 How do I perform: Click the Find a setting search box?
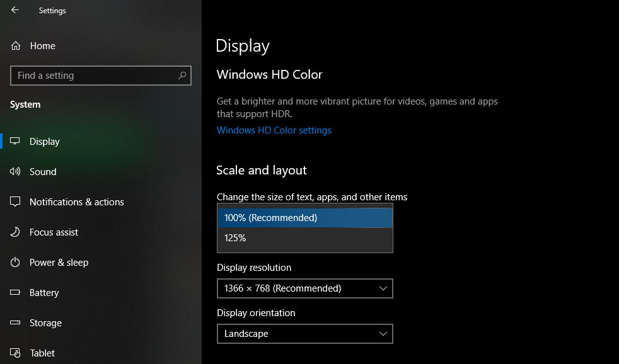pos(101,76)
